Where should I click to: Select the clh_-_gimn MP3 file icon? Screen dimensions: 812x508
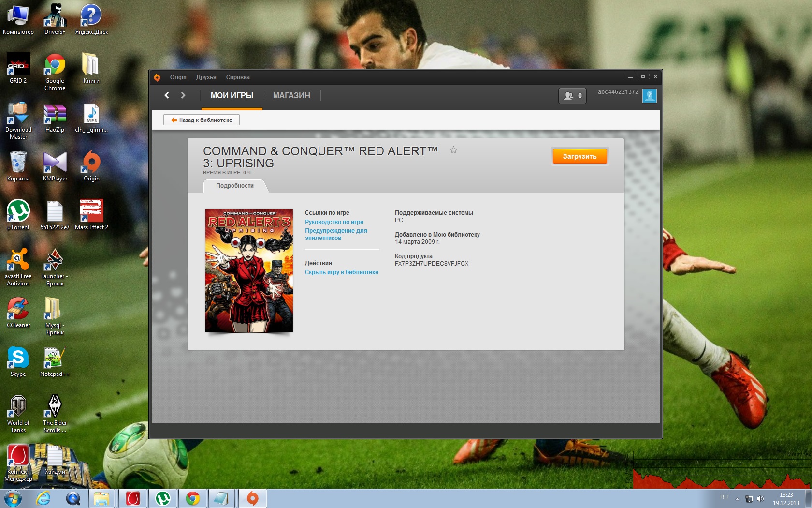(91, 118)
